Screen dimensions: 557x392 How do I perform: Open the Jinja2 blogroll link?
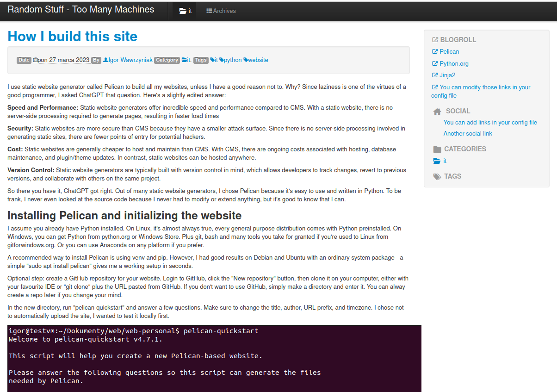pos(447,75)
